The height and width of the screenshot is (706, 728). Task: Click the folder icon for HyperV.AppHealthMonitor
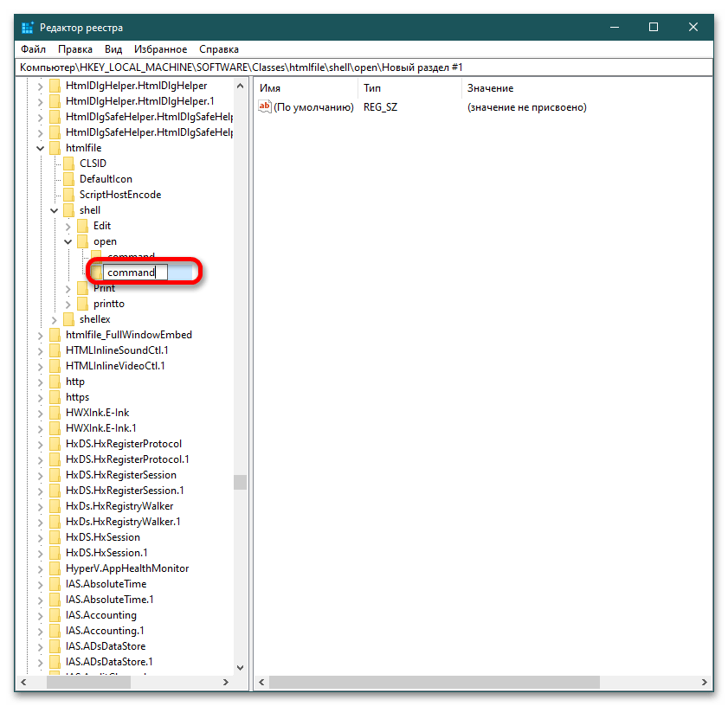click(55, 568)
